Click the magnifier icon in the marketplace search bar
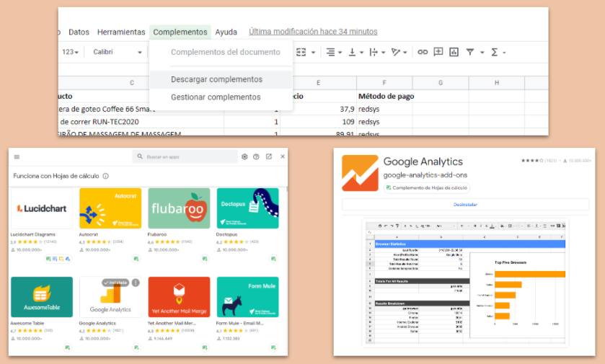 (140, 156)
